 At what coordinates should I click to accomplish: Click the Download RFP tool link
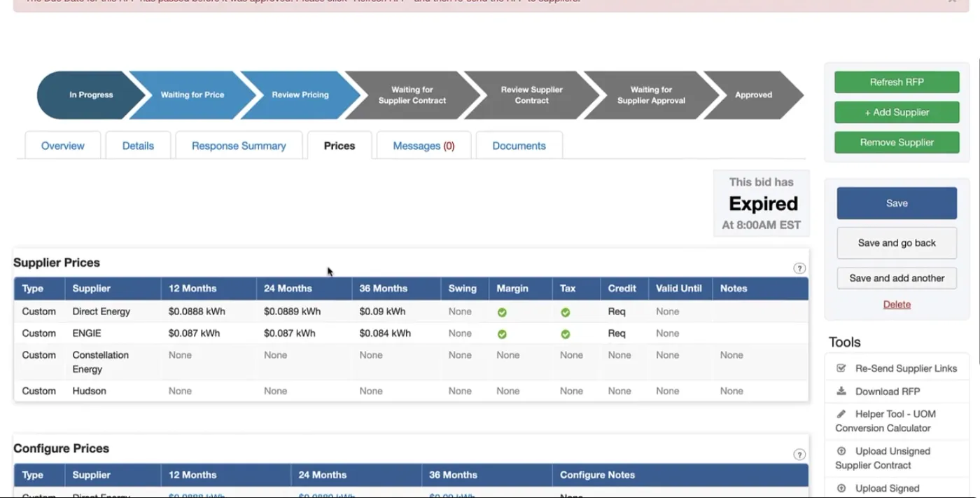887,392
